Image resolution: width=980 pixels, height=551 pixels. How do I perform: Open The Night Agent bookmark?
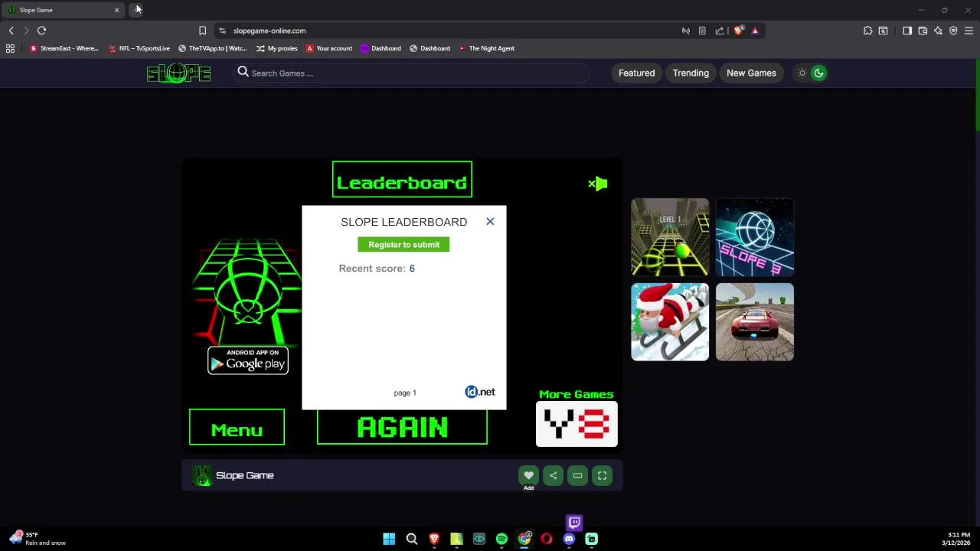click(486, 48)
